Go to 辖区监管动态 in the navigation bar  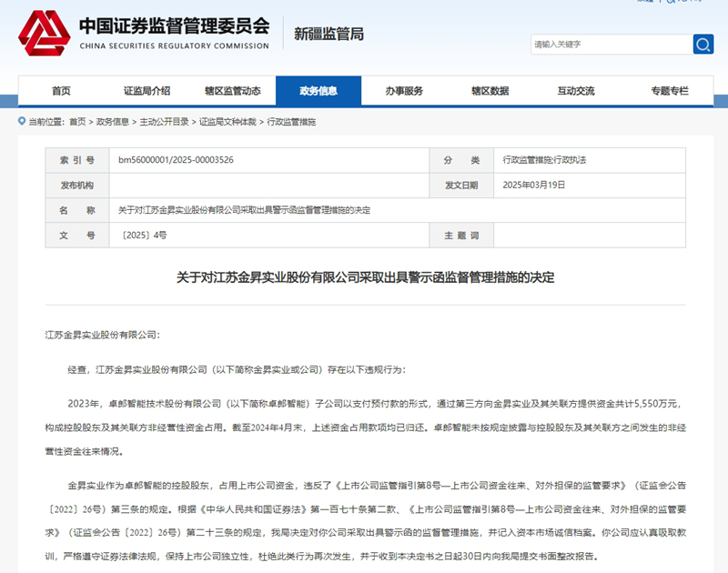(x=232, y=91)
